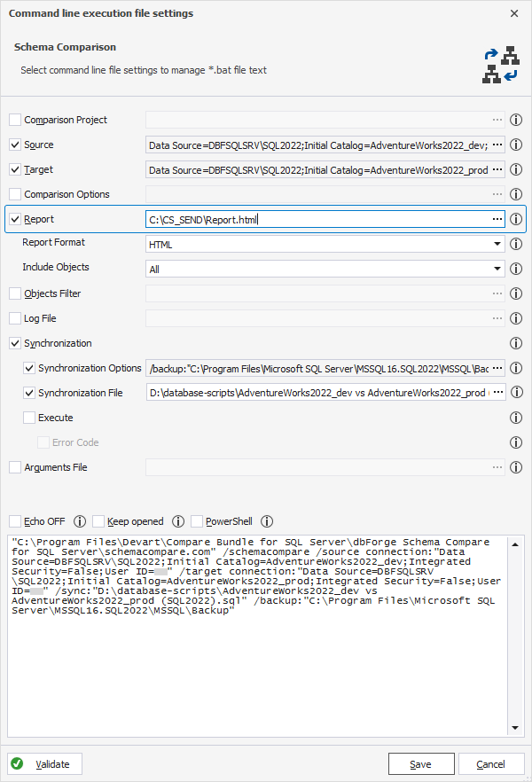
Task: Click the info icon beside Report Format
Action: (x=516, y=244)
